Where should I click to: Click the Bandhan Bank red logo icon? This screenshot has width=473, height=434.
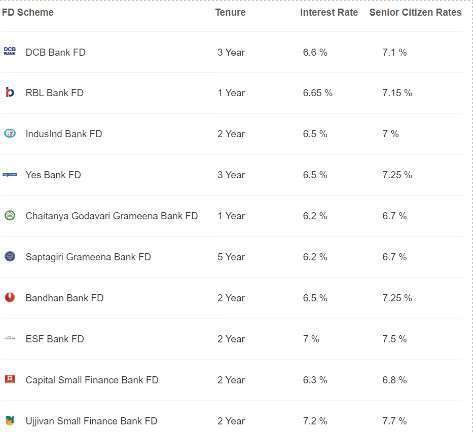(x=10, y=297)
